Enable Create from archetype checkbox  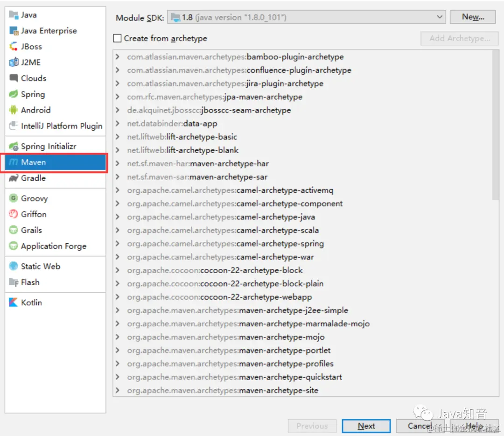point(117,38)
